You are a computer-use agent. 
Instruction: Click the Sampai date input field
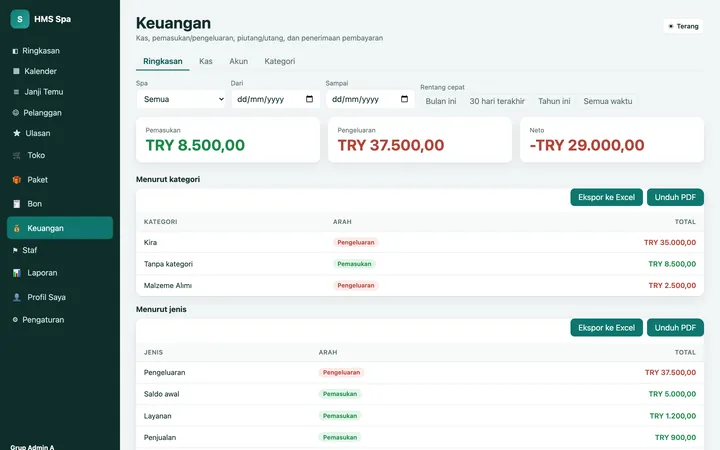[x=370, y=99]
